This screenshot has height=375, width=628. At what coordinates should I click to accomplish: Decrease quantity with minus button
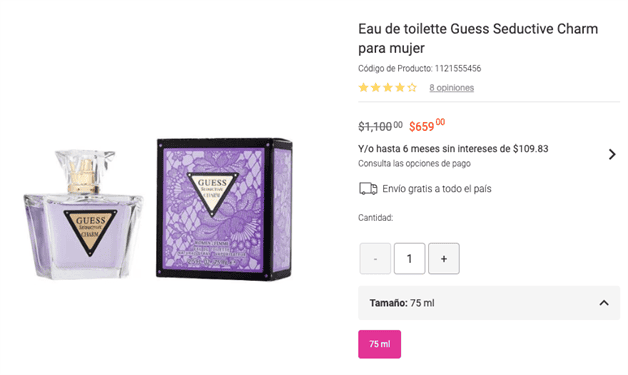pyautogui.click(x=375, y=259)
